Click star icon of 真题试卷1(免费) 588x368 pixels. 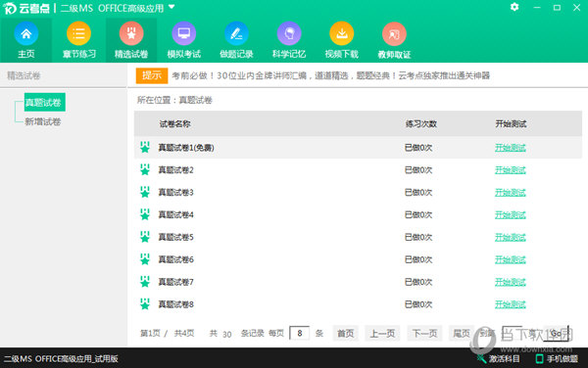tap(145, 147)
